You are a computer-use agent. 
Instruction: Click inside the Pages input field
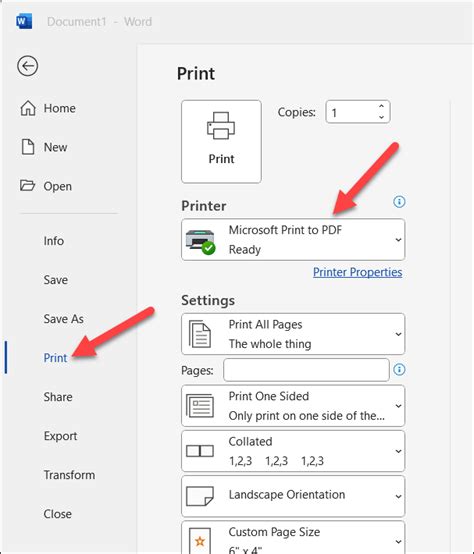click(306, 370)
